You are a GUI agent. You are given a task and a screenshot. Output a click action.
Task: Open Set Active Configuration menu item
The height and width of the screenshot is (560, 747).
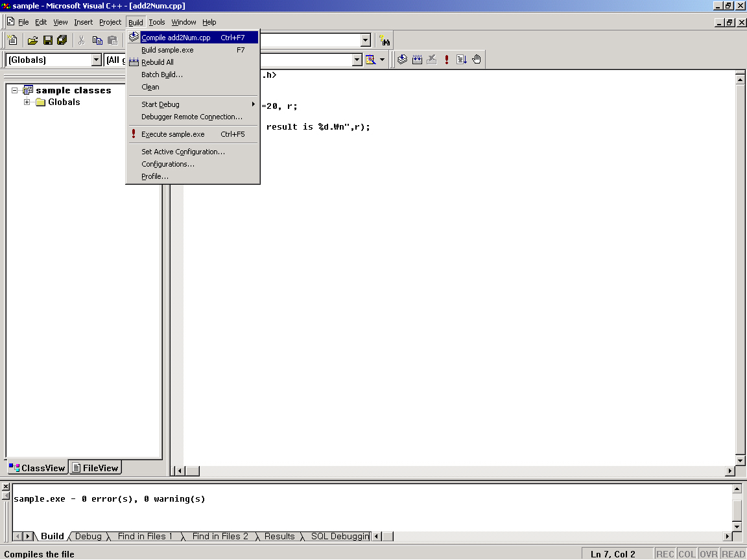193,152
